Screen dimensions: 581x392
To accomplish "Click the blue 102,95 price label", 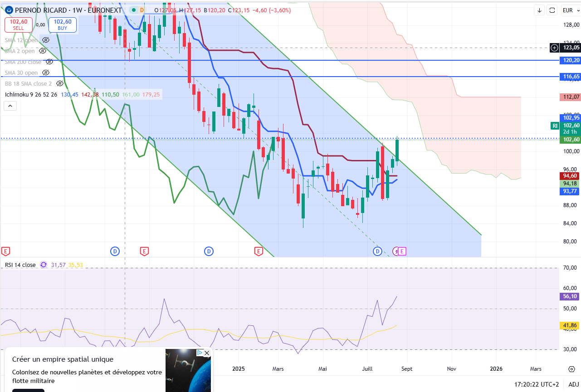I will (571, 117).
